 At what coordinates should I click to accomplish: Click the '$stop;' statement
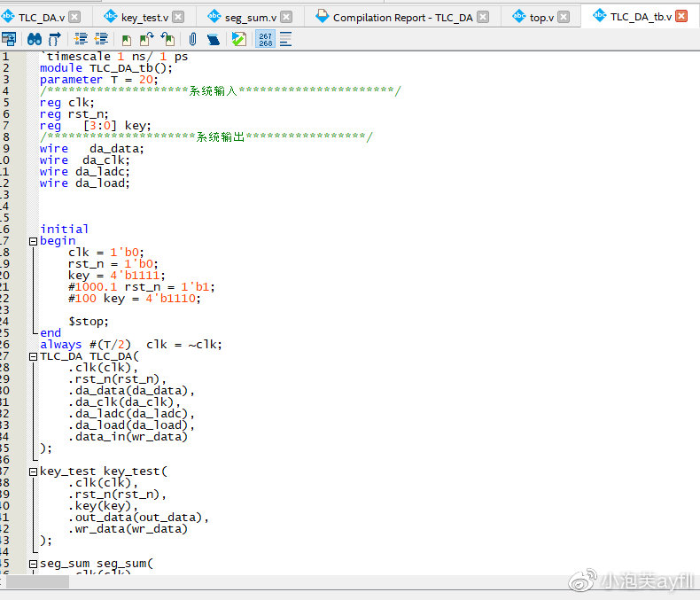(x=89, y=322)
